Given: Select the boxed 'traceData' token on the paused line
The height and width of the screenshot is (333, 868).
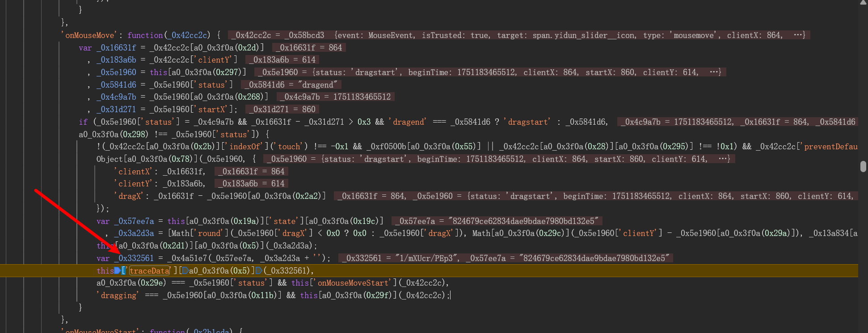Looking at the screenshot, I should [x=150, y=270].
